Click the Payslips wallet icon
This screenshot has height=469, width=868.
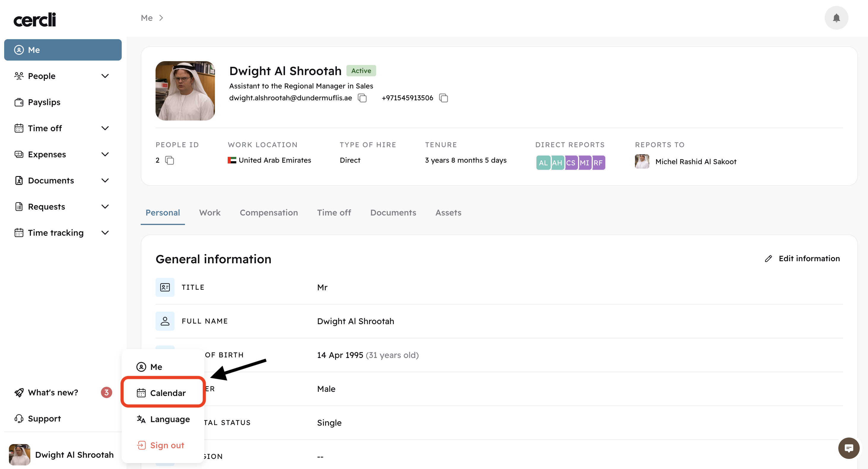tap(19, 102)
